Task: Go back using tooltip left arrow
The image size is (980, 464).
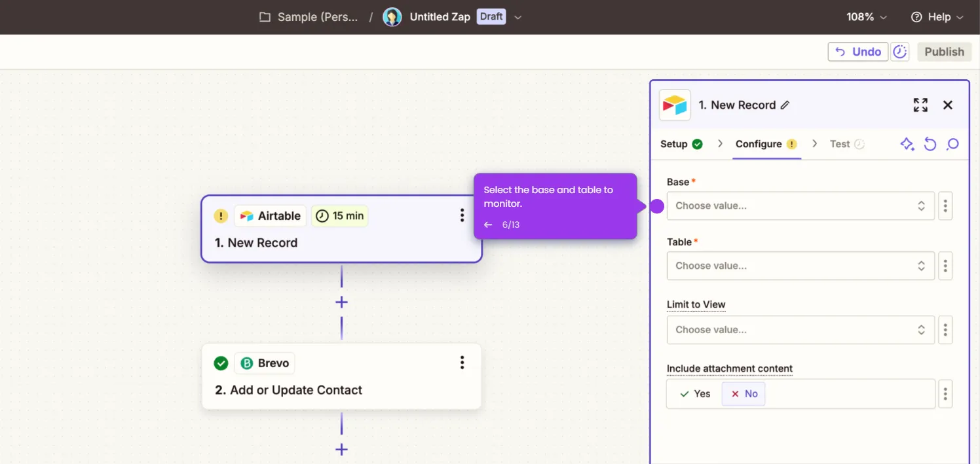Action: tap(488, 224)
